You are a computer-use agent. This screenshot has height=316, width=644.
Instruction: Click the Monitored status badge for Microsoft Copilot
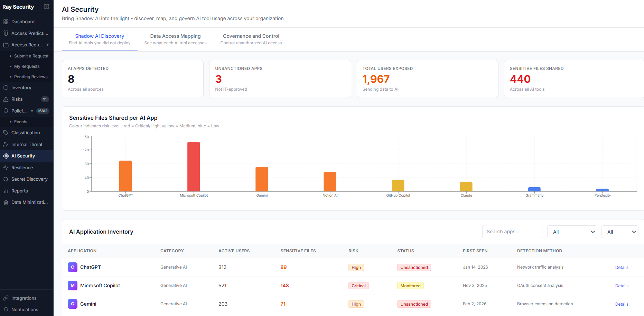click(410, 286)
